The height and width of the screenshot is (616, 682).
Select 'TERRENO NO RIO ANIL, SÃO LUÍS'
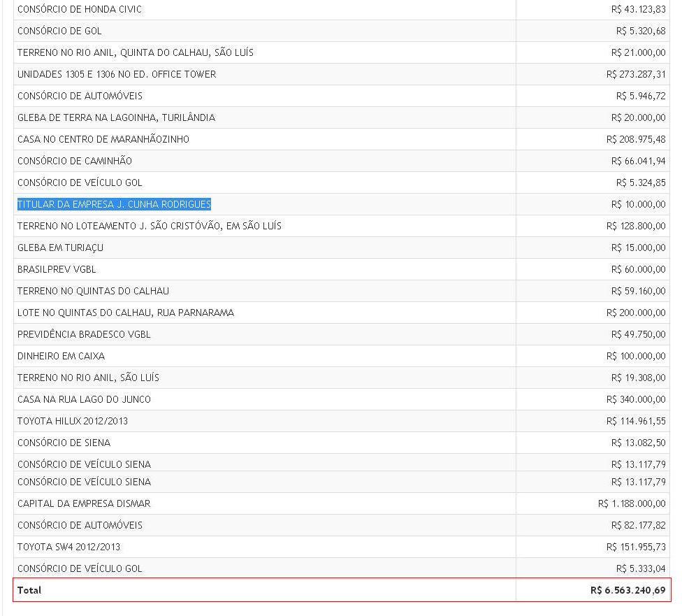point(88,378)
